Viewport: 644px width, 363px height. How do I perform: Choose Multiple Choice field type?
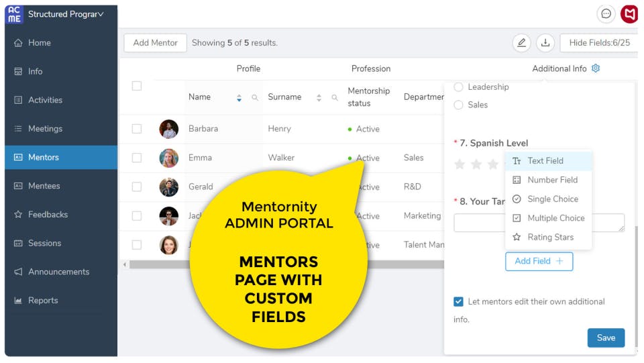(548, 218)
